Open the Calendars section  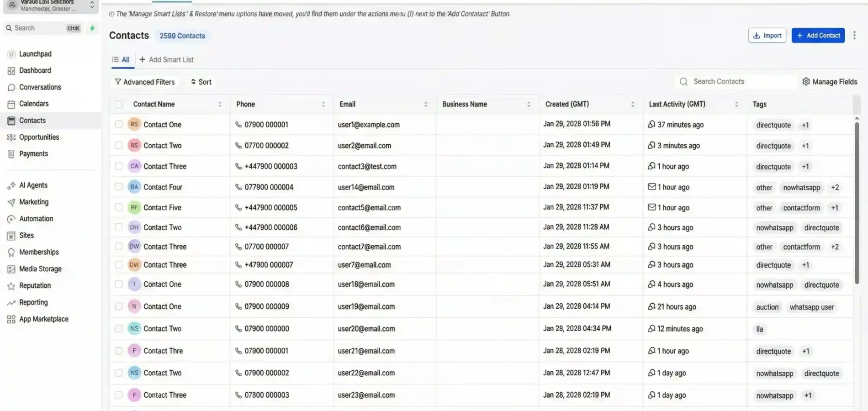[x=34, y=104]
